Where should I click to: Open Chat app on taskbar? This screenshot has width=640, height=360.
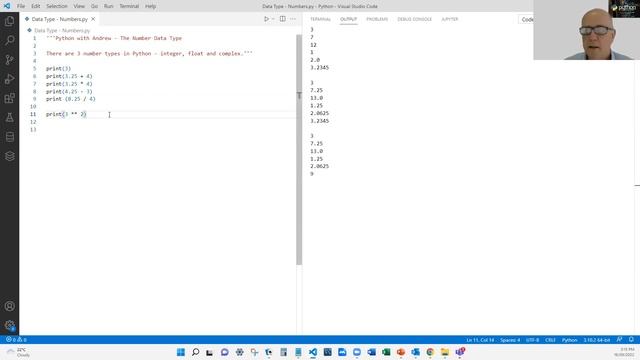224,352
